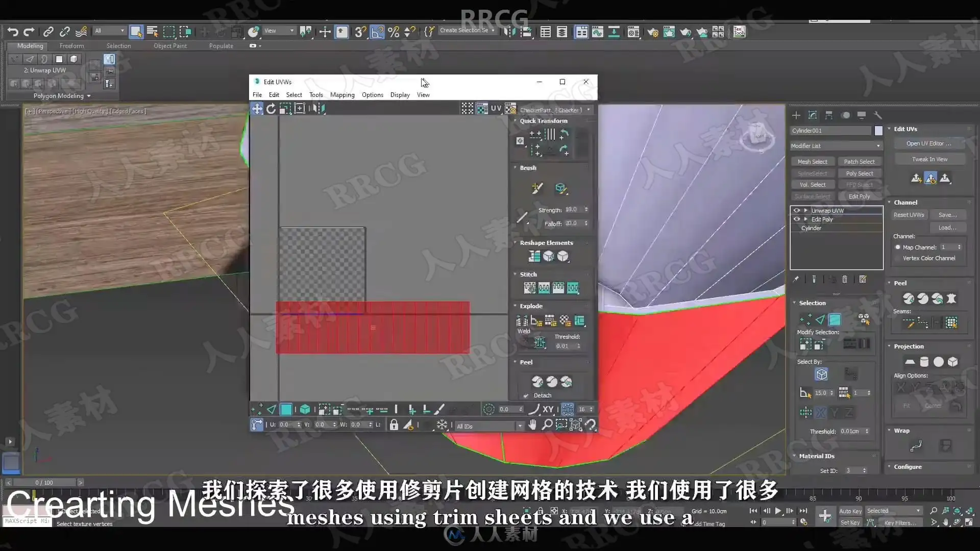Image resolution: width=980 pixels, height=551 pixels.
Task: Click the Cylinder001 object color swatch
Action: click(x=878, y=131)
